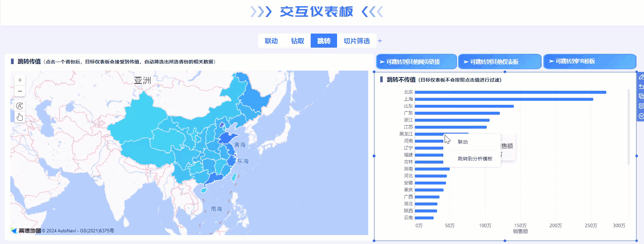644x244 pixels.
Task: Zoom out the map with minus button
Action: pyautogui.click(x=20, y=91)
